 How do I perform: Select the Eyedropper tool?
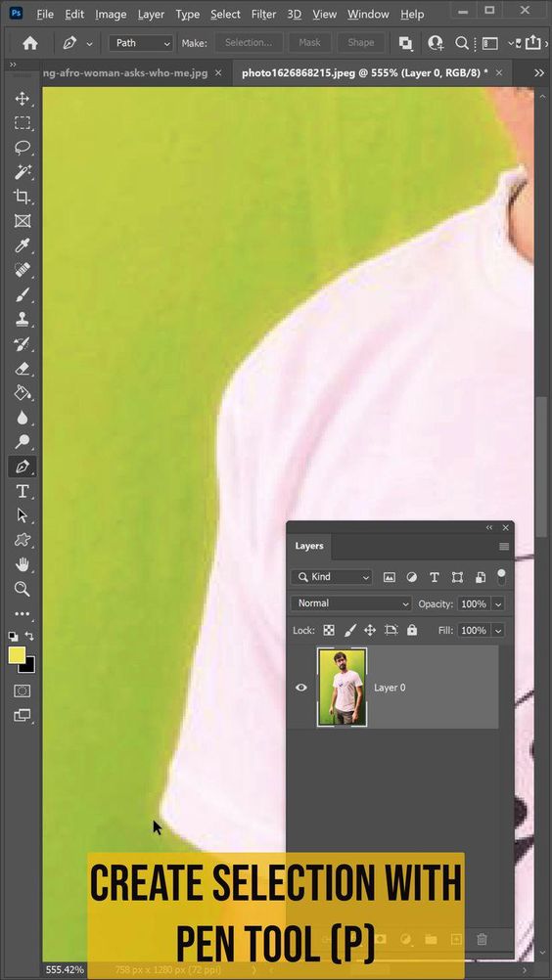point(23,245)
